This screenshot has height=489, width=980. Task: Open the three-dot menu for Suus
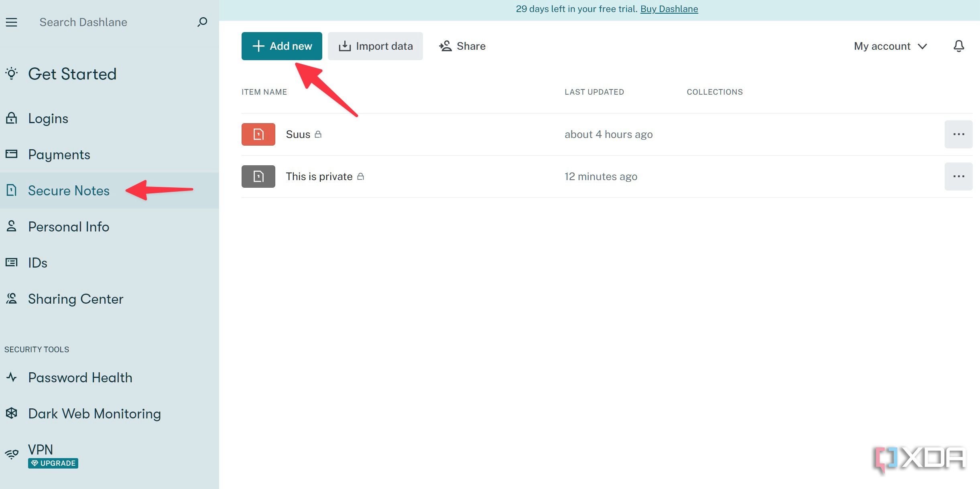click(958, 134)
